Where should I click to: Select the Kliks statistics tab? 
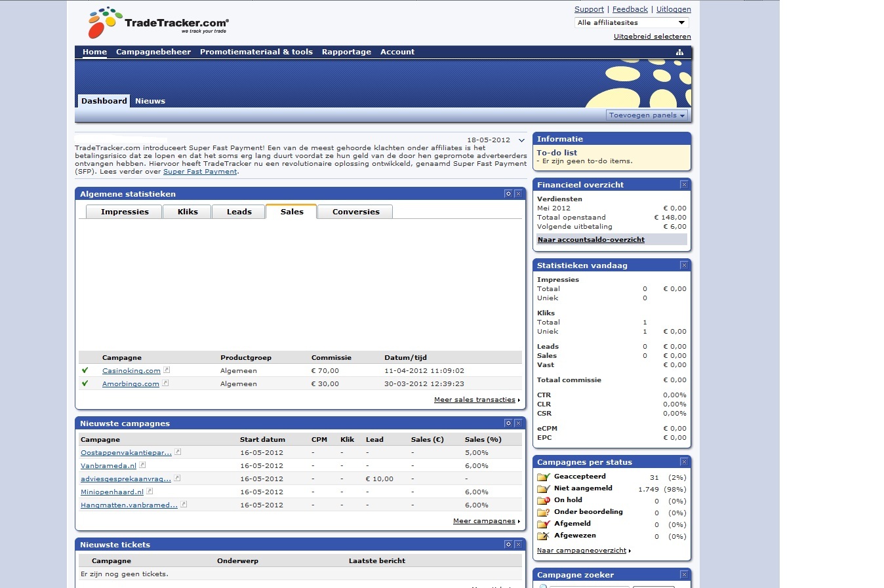[188, 212]
